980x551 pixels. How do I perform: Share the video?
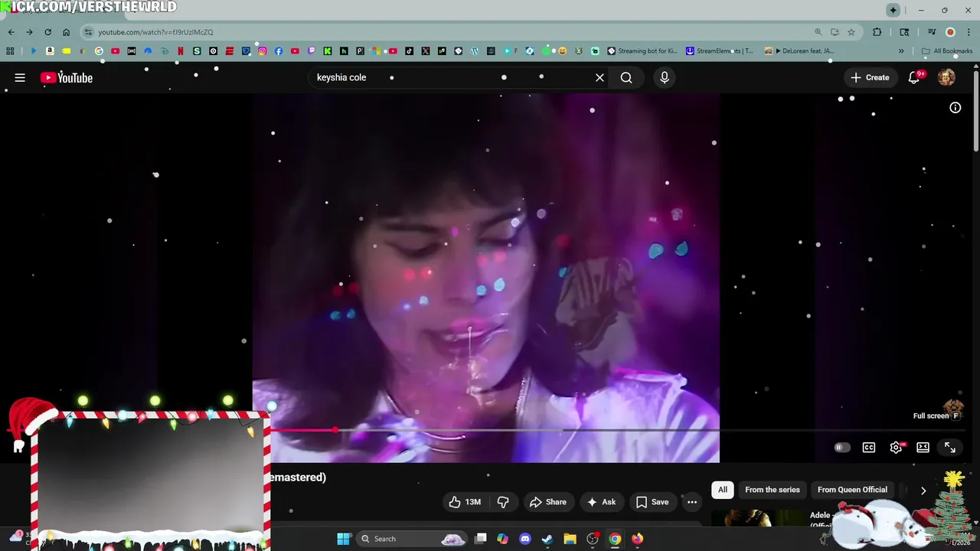tap(548, 502)
